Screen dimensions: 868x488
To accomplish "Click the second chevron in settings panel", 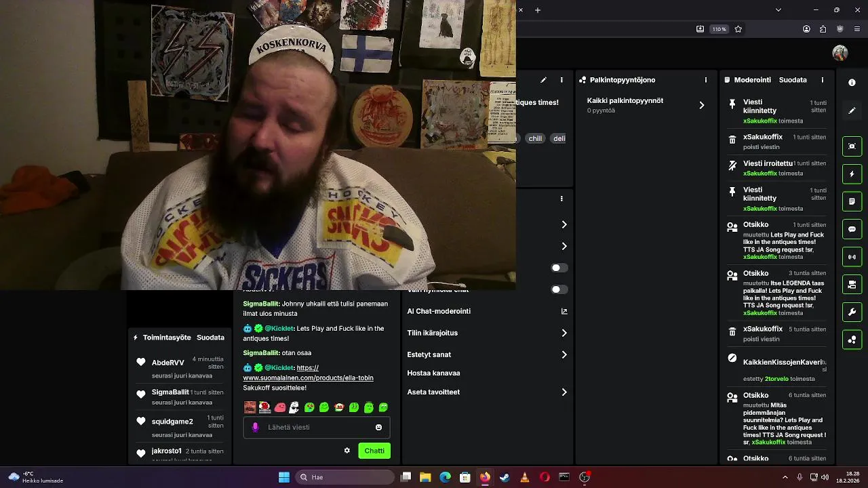I will [x=564, y=246].
